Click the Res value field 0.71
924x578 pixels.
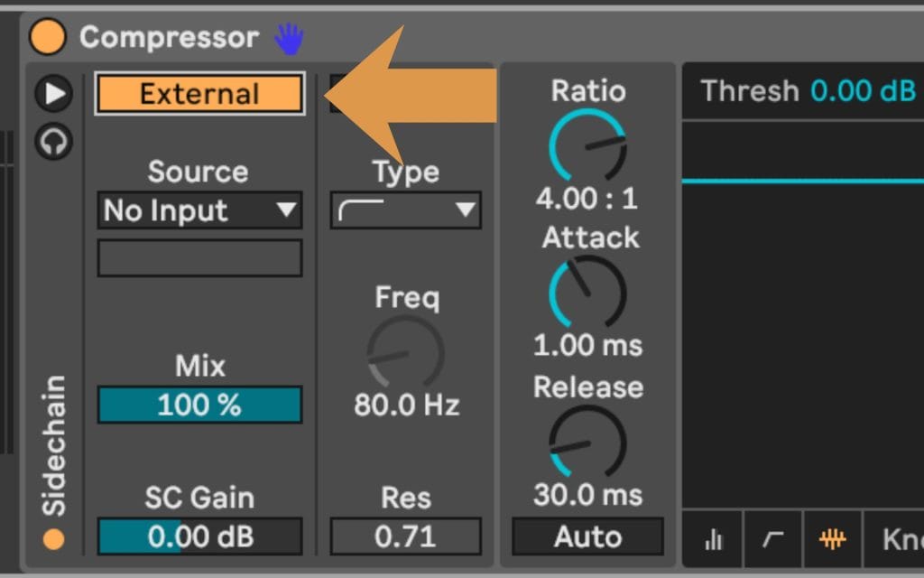coord(405,536)
